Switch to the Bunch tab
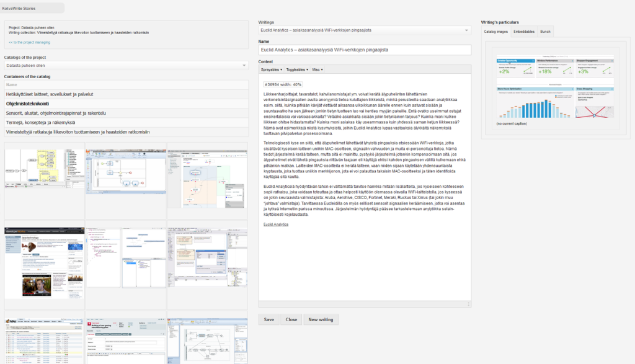Viewport: 635px width, 364px height. (x=545, y=32)
